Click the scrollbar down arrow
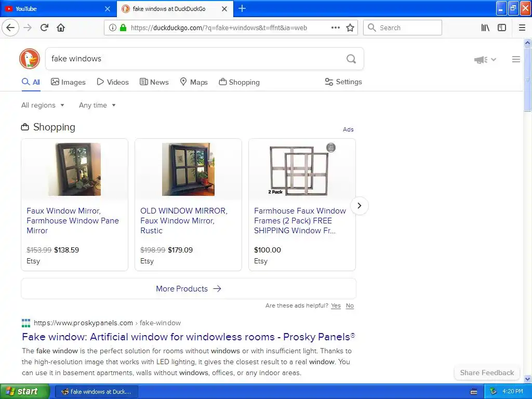This screenshot has height=399, width=532. [527, 379]
